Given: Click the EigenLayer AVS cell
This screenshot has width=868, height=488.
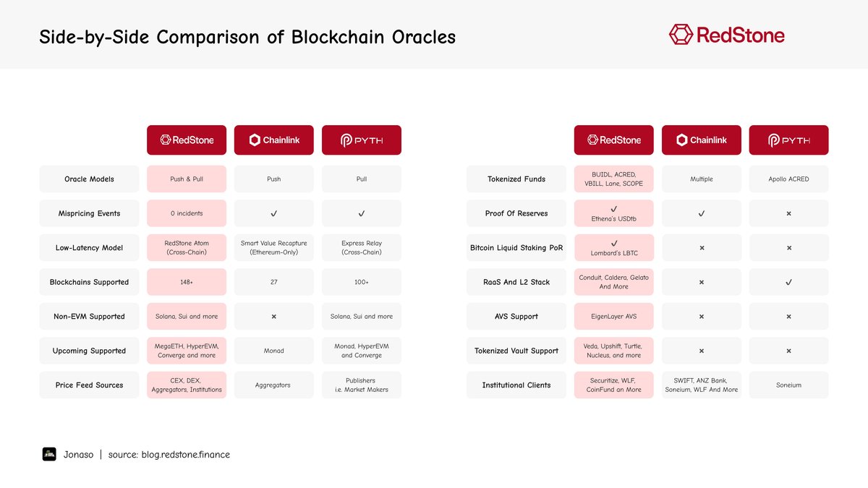Looking at the screenshot, I should pos(614,317).
